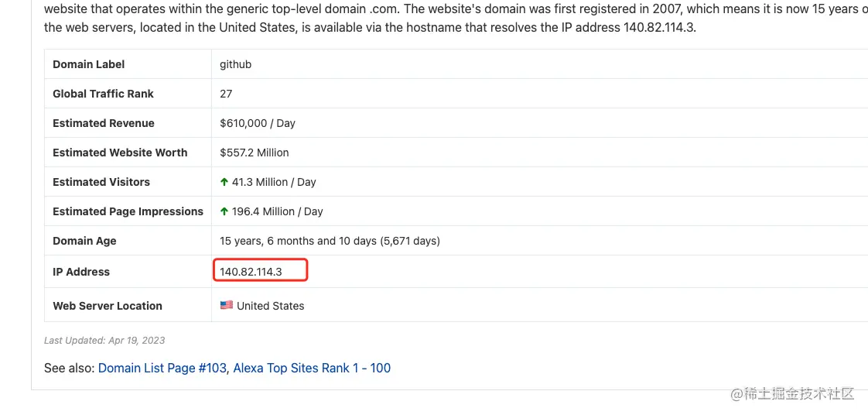Select the github domain label value
Image resolution: width=868 pixels, height=415 pixels.
pos(235,64)
